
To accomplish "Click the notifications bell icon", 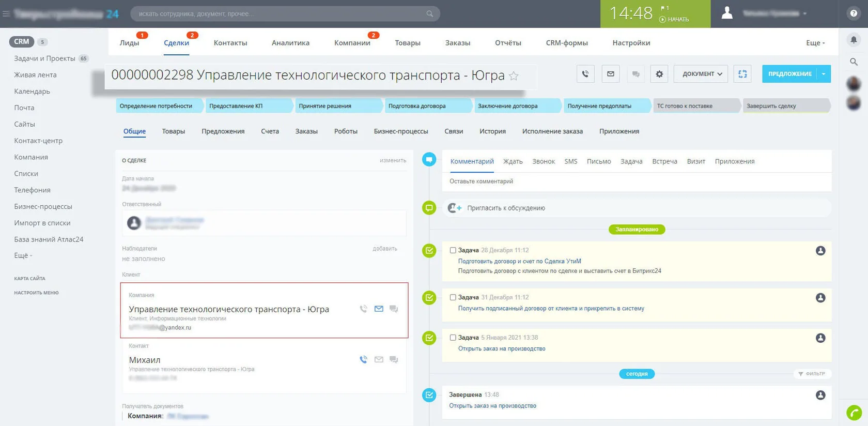I will click(x=854, y=39).
